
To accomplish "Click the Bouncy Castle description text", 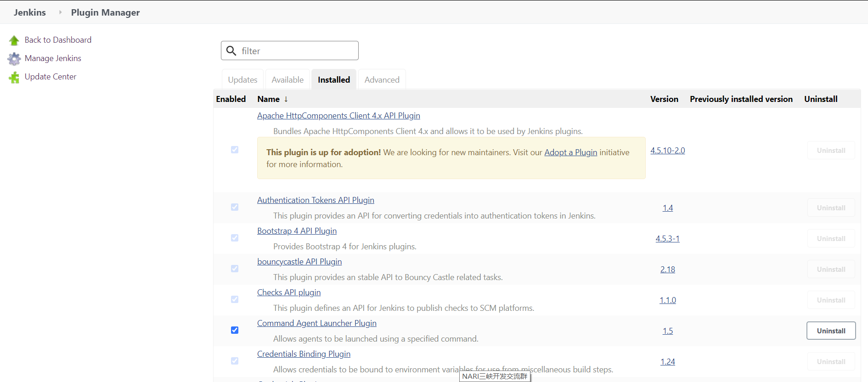I will click(388, 277).
